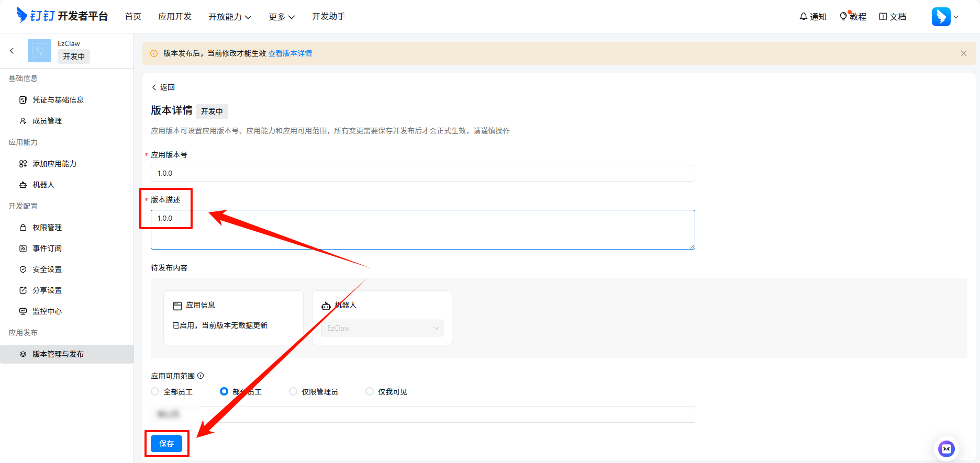
Task: Open the docs book icon
Action: click(x=883, y=17)
